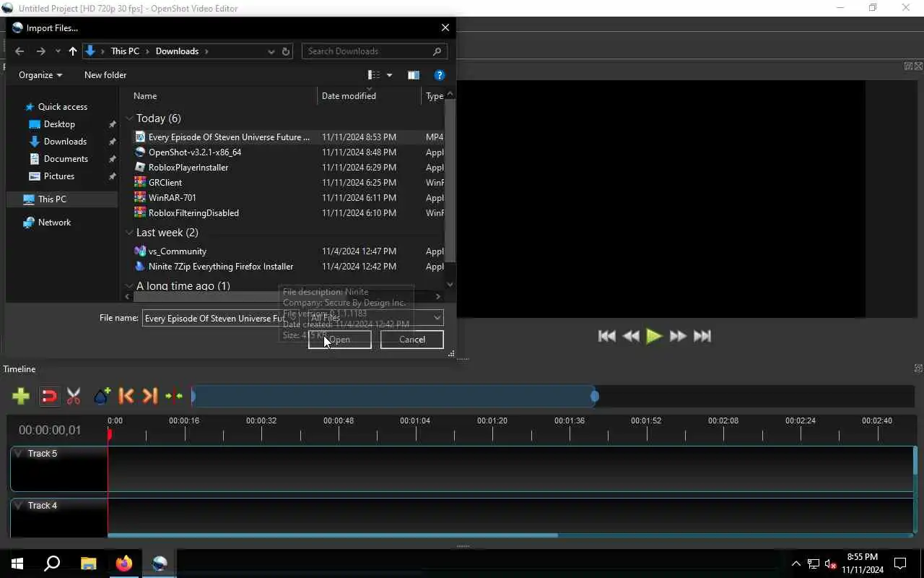Click the rewind playback button
This screenshot has height=578, width=924.
click(631, 336)
